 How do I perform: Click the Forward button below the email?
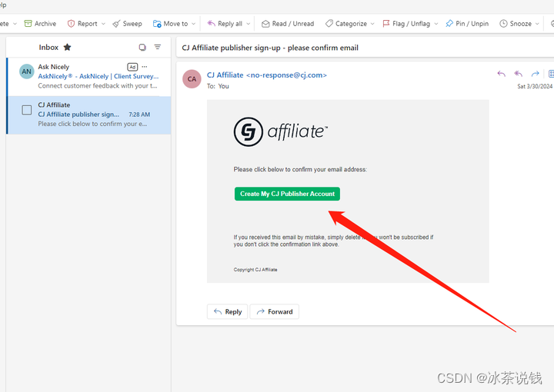point(275,311)
